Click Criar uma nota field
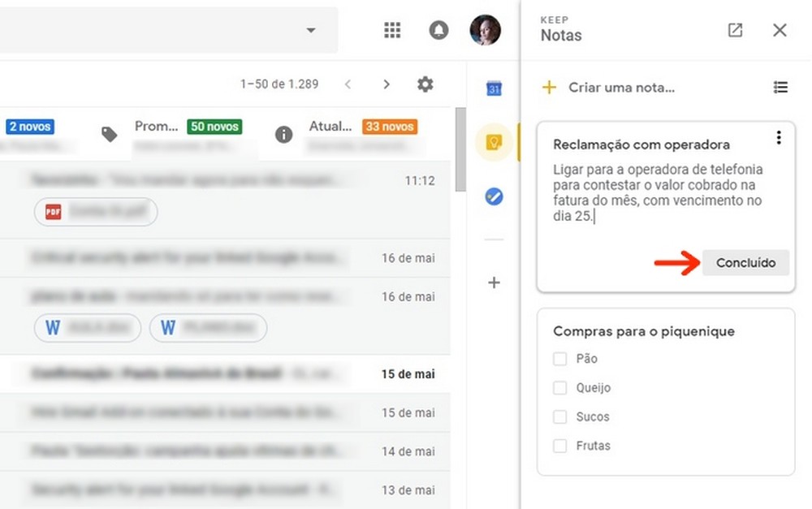 click(621, 88)
